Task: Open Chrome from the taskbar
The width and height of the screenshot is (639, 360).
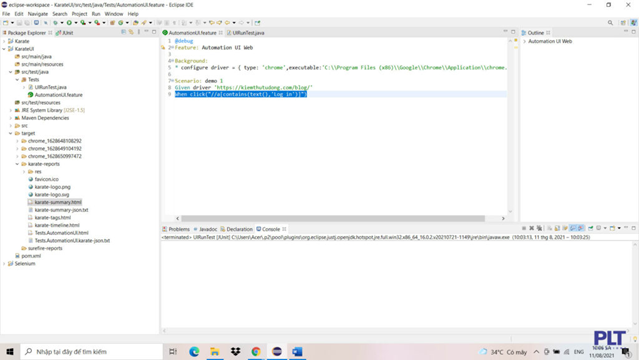Action: coord(256,351)
